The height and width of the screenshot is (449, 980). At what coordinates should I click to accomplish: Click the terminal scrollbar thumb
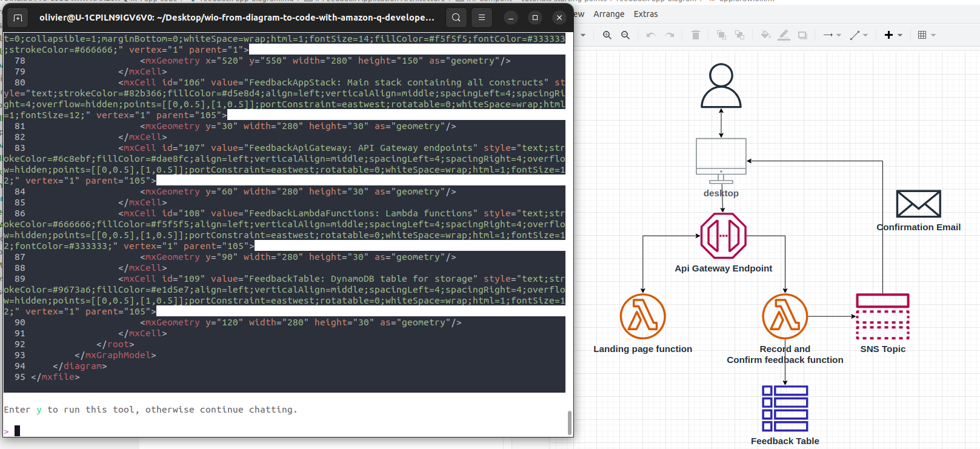coord(569,422)
